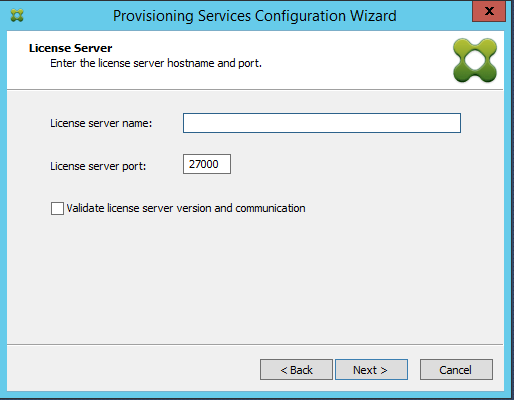Image resolution: width=514 pixels, height=400 pixels.
Task: Enable Validate license server version checkbox
Action: (x=57, y=208)
